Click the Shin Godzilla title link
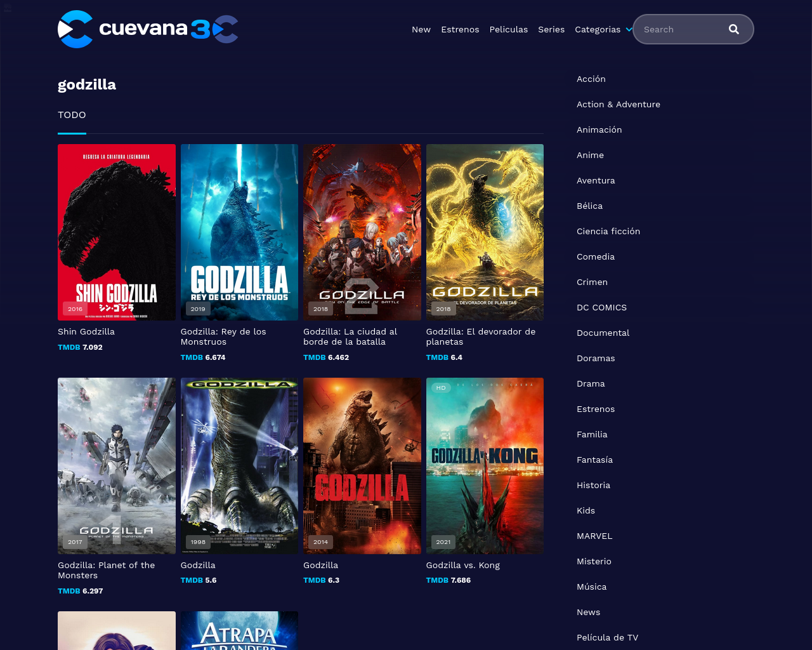 [x=86, y=331]
